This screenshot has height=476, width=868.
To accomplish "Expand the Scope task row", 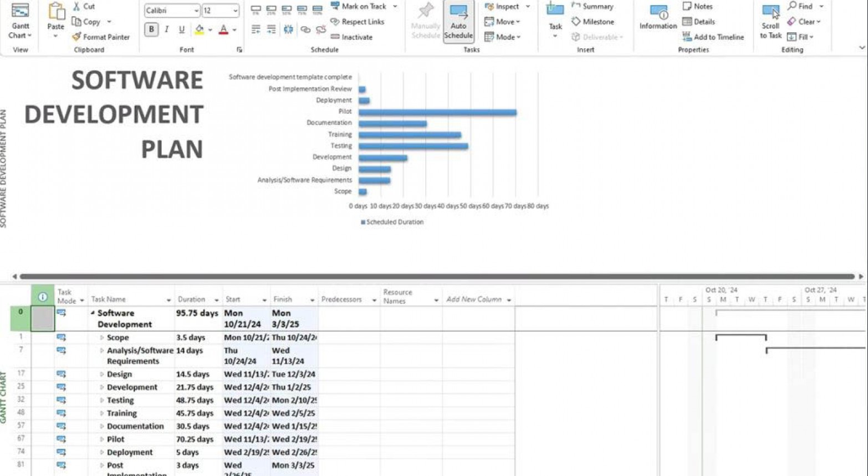I will 102,338.
